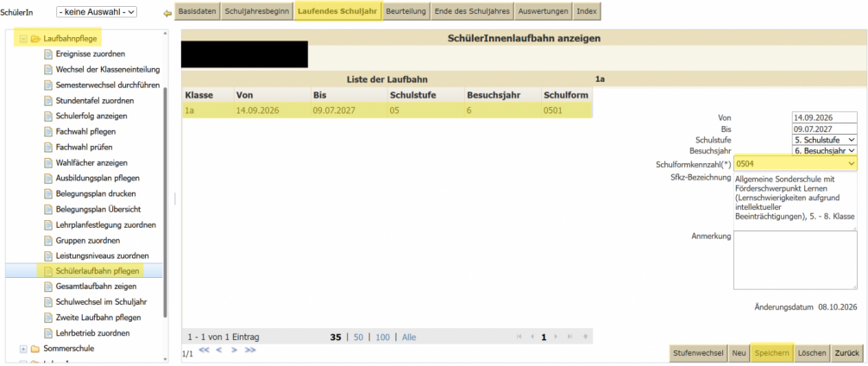Click the Neu button
Screen dimensions: 868x366
(739, 353)
